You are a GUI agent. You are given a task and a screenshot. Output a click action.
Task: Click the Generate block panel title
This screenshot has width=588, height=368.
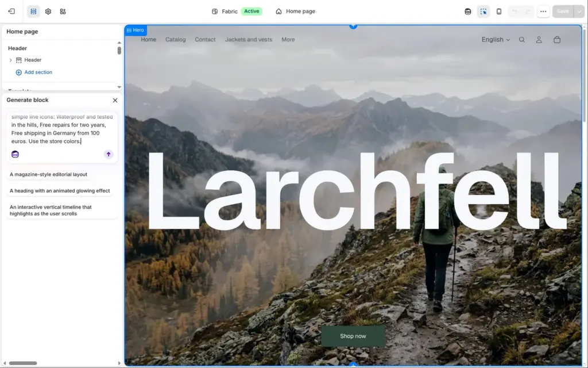click(x=28, y=100)
